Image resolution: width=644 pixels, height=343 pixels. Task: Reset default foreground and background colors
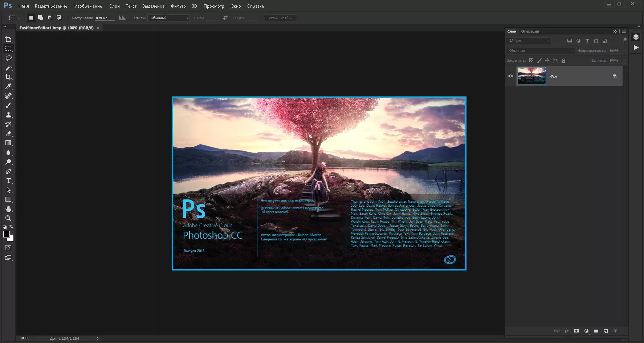[x=5, y=227]
